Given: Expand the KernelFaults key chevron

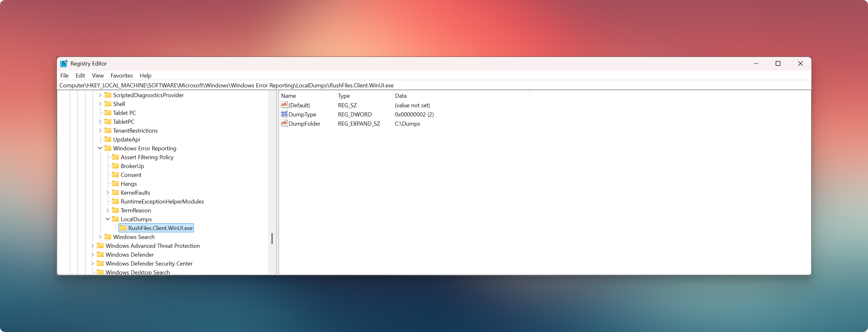Looking at the screenshot, I should tap(108, 192).
